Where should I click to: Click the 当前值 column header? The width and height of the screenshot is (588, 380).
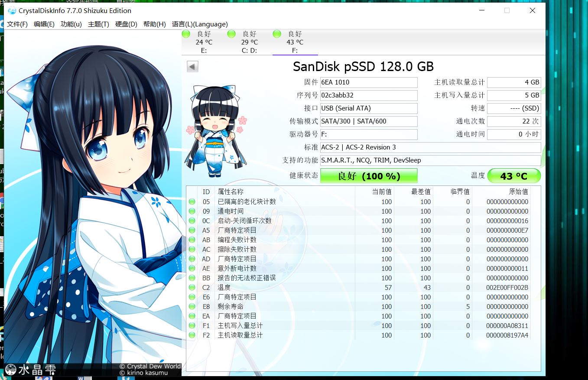(x=374, y=192)
